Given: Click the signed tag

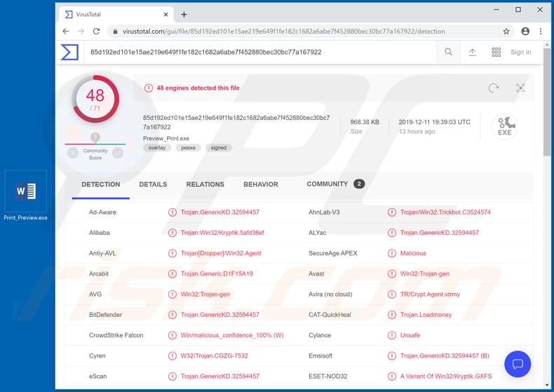Looking at the screenshot, I should [219, 148].
